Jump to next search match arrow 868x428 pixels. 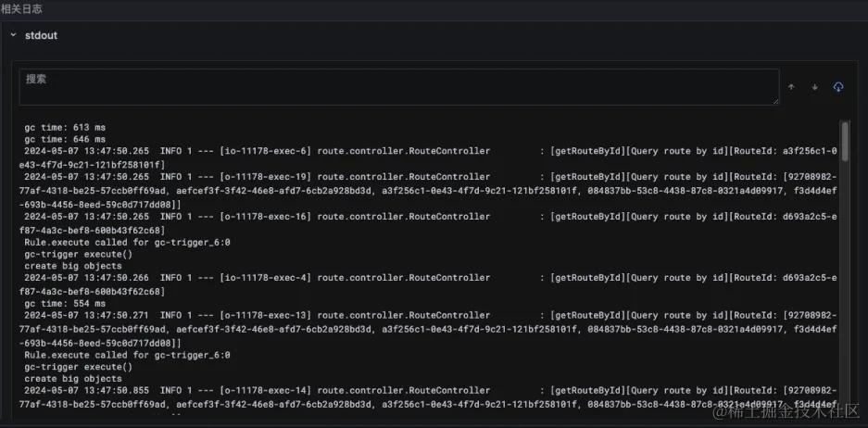coord(815,87)
